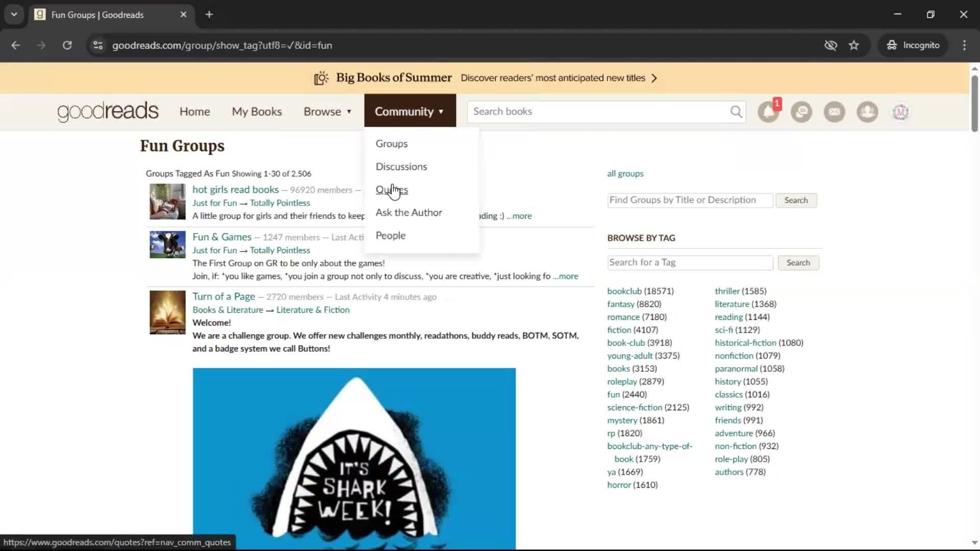This screenshot has height=551, width=980.
Task: Open the thriller tag
Action: (727, 291)
